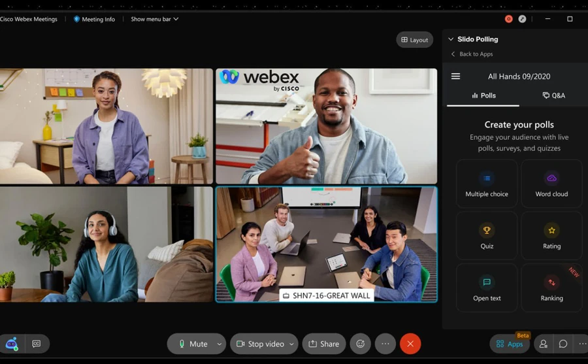Toggle the Apps panel
Viewport: 588px width, 364px height.
pyautogui.click(x=510, y=344)
